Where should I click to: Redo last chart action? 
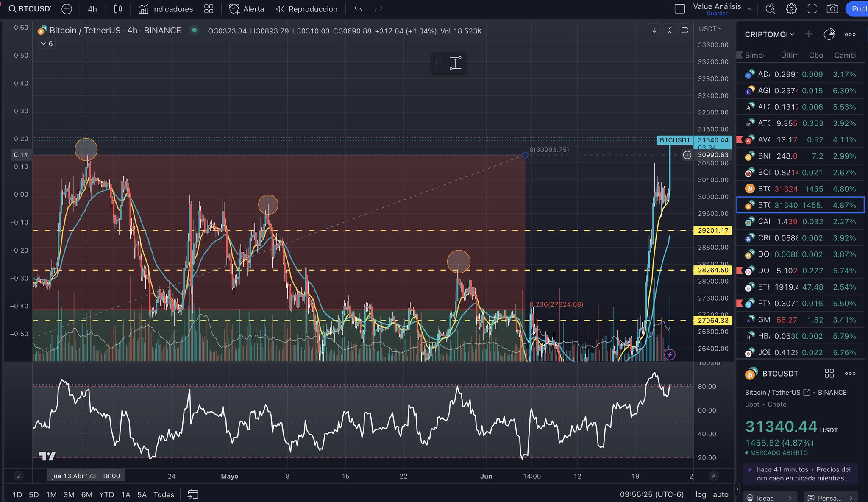378,9
